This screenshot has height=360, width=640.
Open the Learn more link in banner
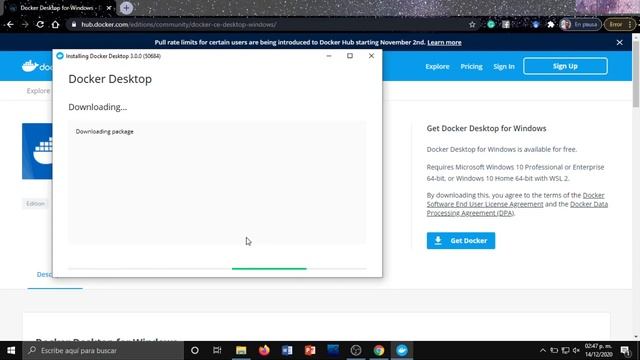tap(444, 42)
